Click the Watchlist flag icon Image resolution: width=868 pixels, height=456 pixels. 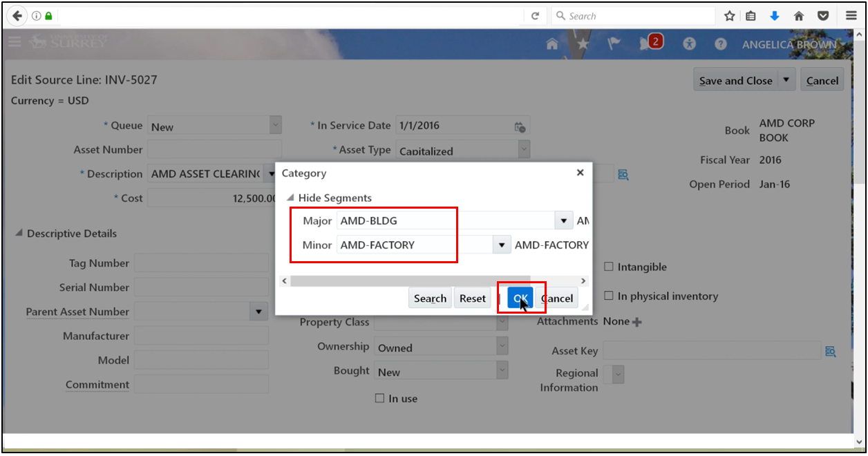click(614, 43)
